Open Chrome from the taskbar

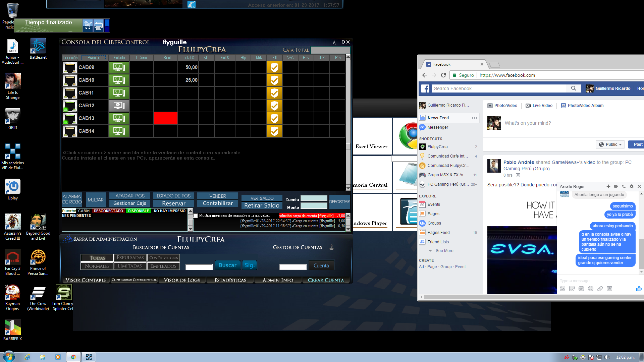coord(73,357)
